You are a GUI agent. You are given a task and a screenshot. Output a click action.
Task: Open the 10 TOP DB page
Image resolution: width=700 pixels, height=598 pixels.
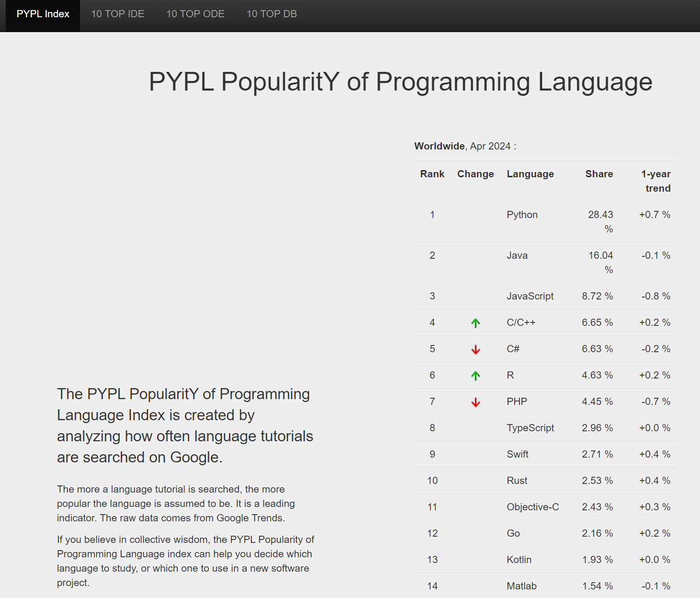point(271,14)
